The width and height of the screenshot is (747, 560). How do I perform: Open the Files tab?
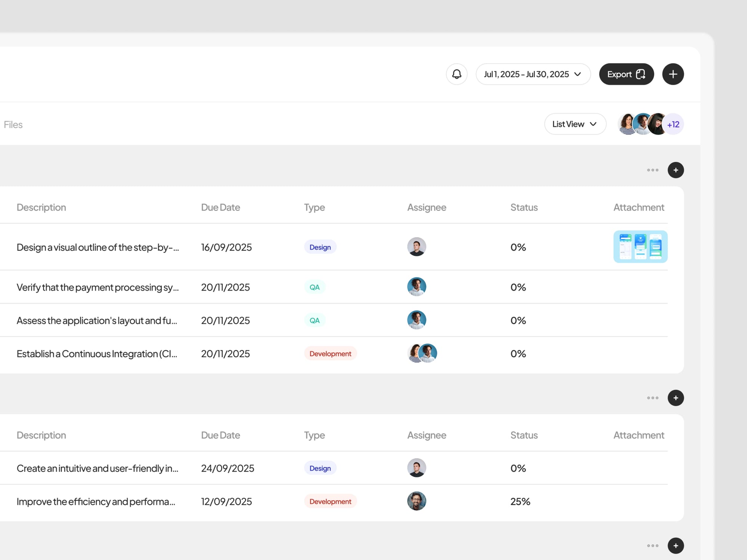pos(13,125)
